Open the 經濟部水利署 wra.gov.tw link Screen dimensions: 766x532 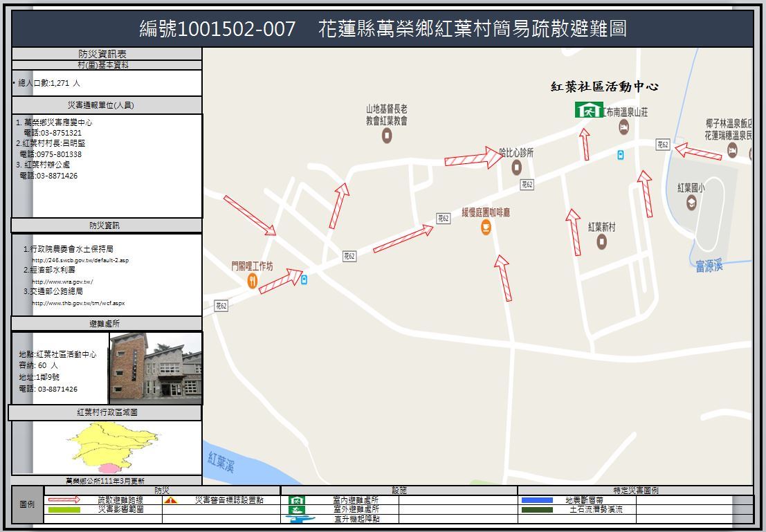click(62, 282)
